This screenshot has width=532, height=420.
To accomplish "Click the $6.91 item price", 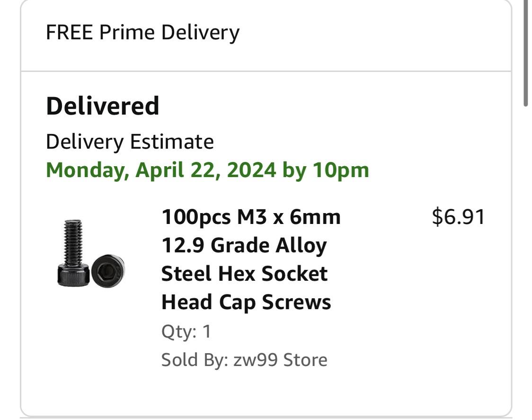I will tap(458, 217).
